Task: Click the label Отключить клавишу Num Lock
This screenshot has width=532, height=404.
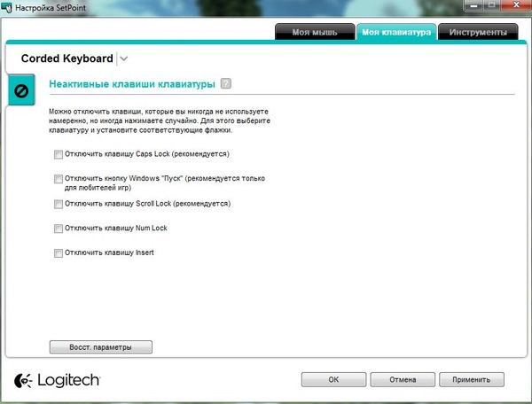Action: [116, 228]
